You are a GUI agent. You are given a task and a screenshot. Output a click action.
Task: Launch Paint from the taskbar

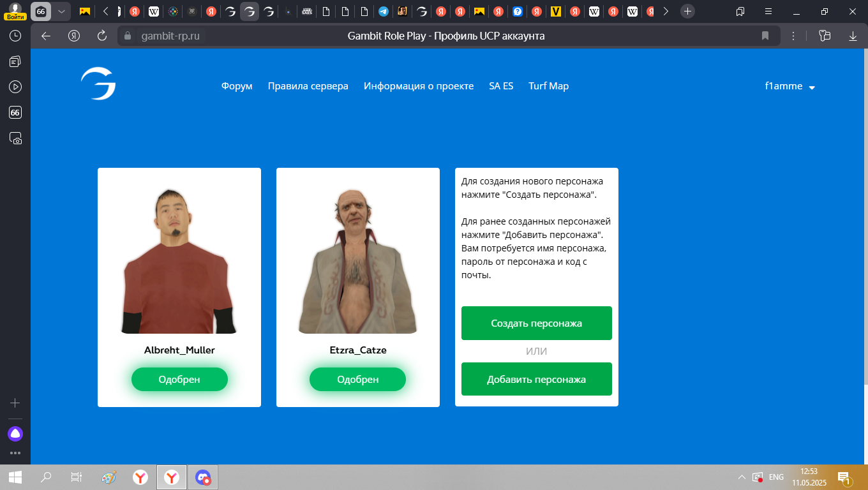pos(109,477)
